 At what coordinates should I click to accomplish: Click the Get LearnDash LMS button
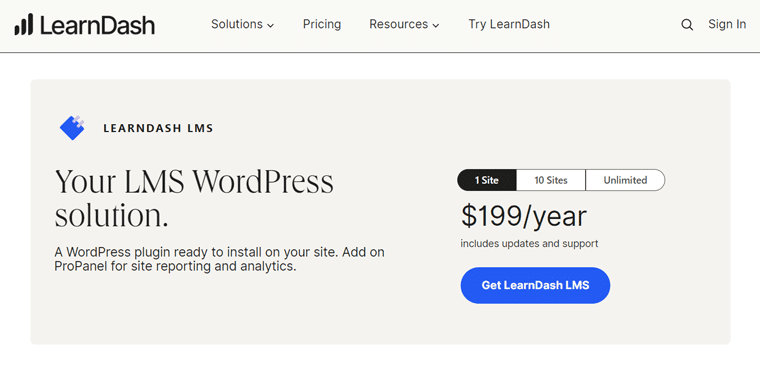point(535,285)
